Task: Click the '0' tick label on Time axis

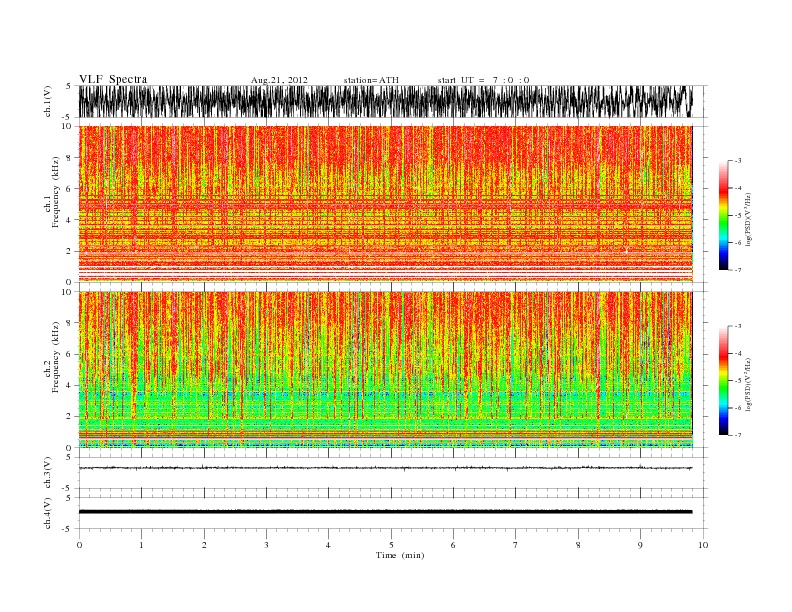Action: click(x=79, y=545)
